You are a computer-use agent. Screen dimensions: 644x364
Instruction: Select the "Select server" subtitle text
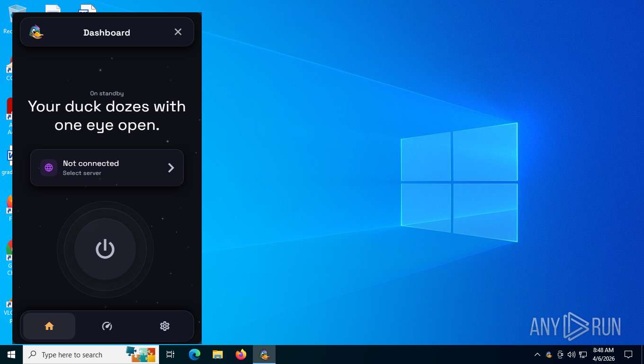coord(82,173)
